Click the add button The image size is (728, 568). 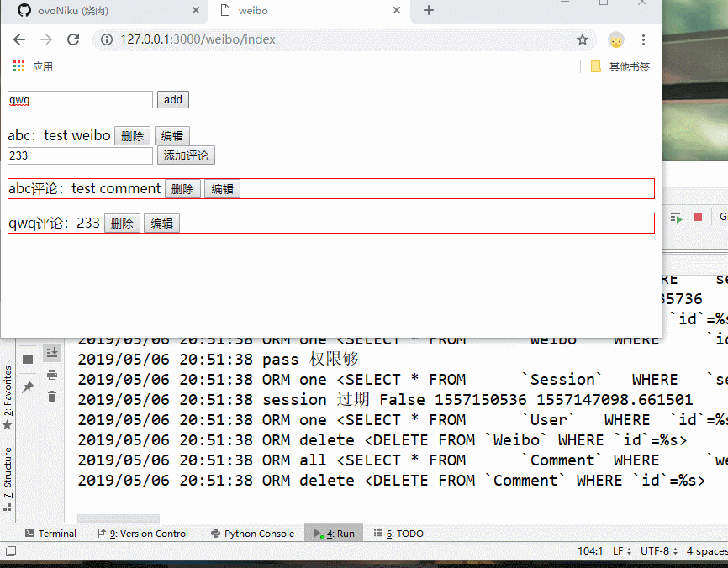172,100
